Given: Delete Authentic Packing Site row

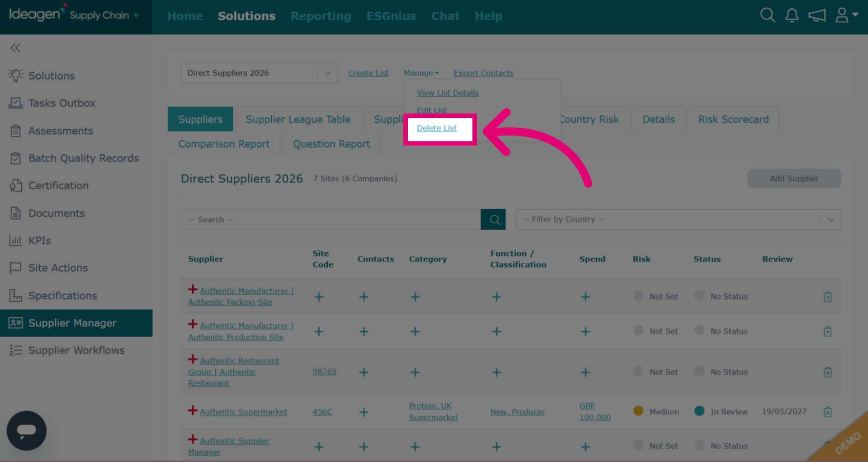Looking at the screenshot, I should click(827, 297).
